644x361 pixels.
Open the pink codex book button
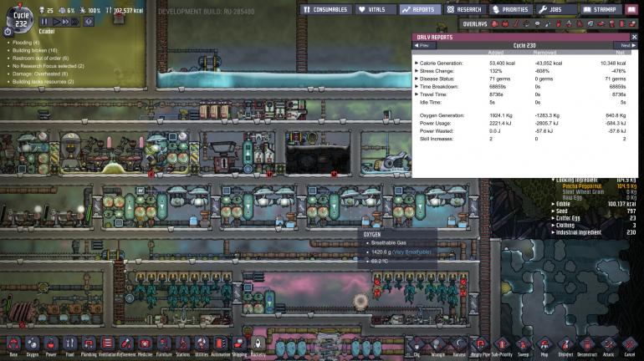631,9
